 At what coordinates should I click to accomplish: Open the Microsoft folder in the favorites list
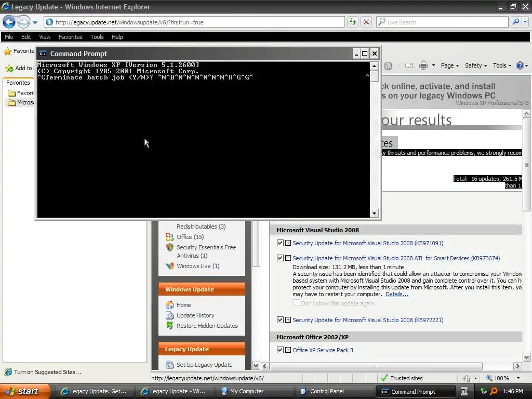tap(21, 102)
